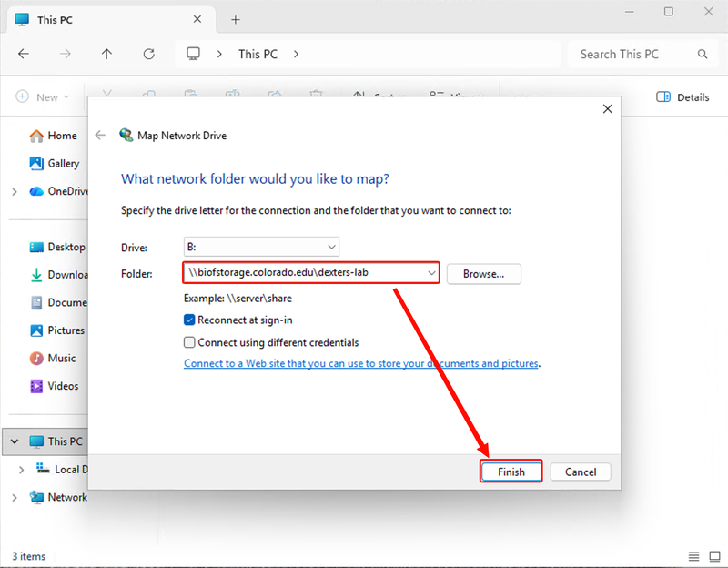
Task: Open the web site storage connection link
Action: pos(361,363)
